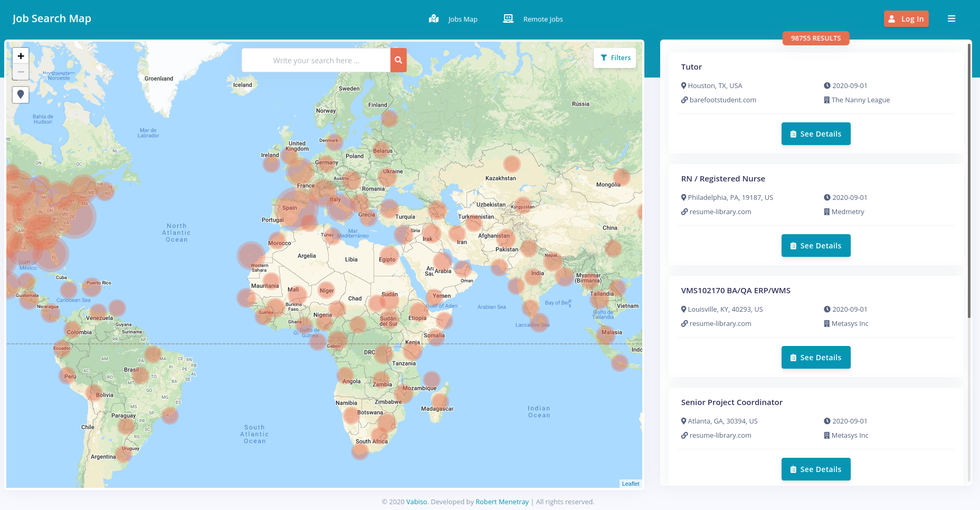This screenshot has height=510, width=980.
Task: Click the job cluster over Kazakhstan
Action: click(511, 164)
